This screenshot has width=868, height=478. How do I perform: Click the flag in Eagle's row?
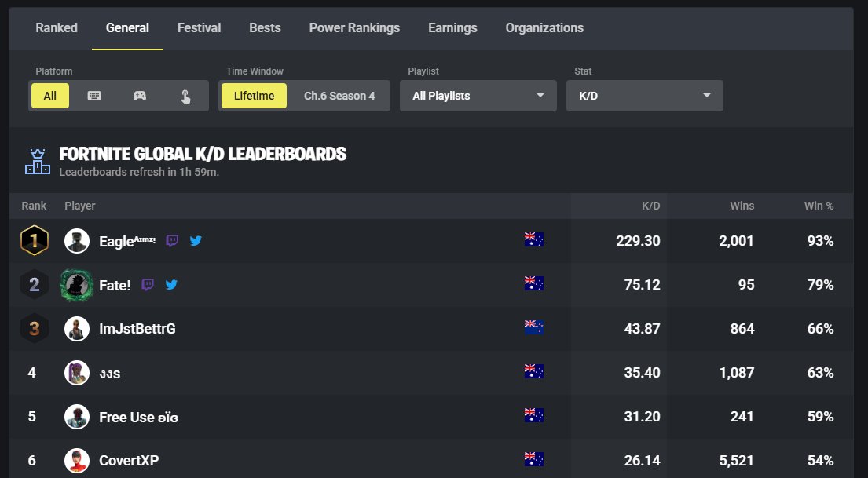click(x=533, y=239)
